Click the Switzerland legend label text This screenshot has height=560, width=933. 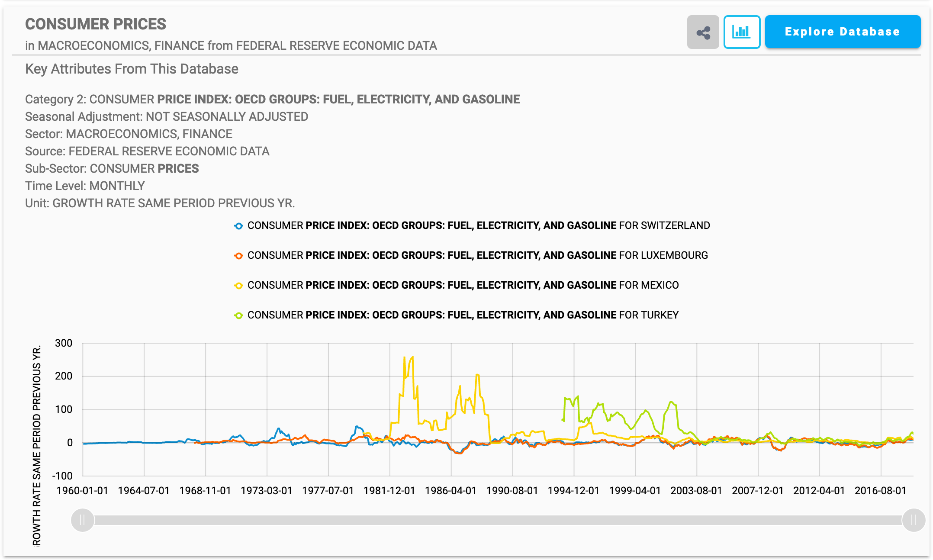[x=479, y=225]
